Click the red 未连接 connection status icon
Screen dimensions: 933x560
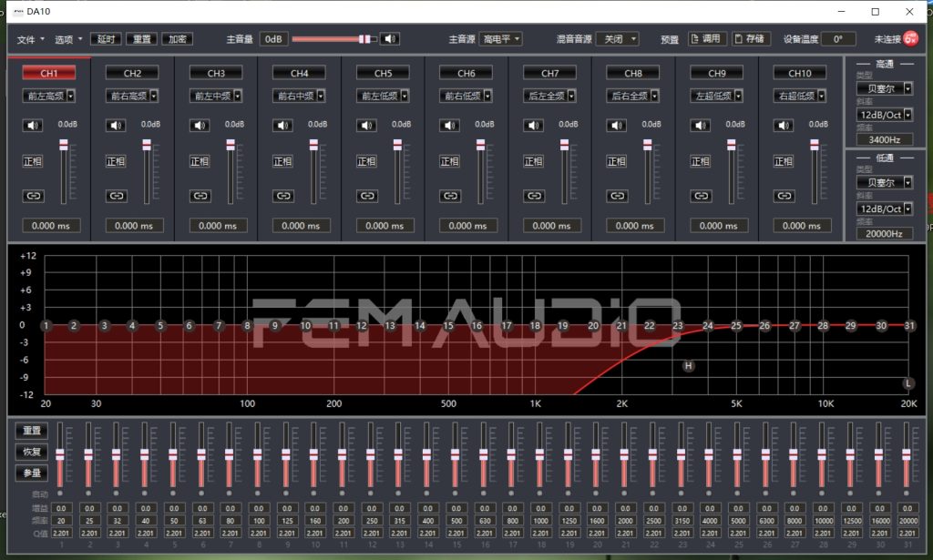coord(910,39)
